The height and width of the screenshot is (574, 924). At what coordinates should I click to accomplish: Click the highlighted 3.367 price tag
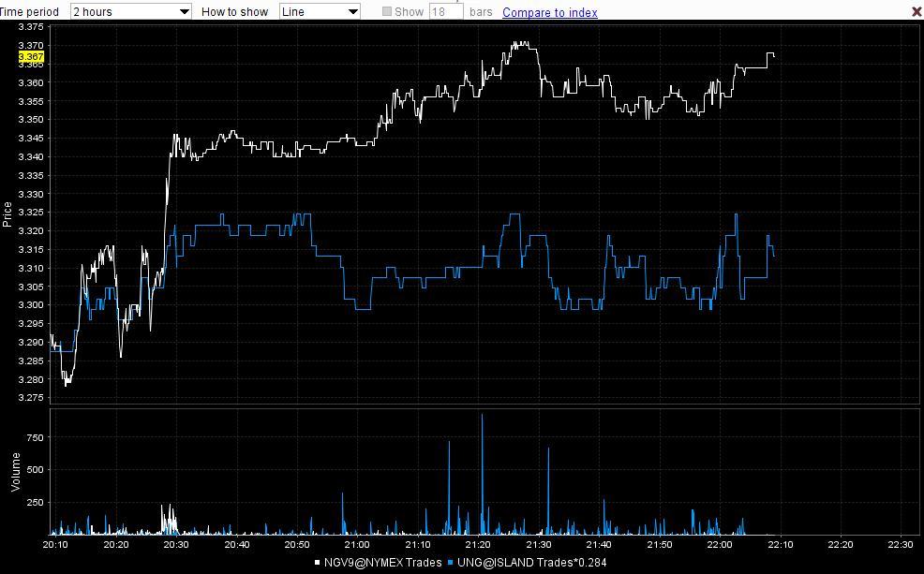pyautogui.click(x=29, y=56)
